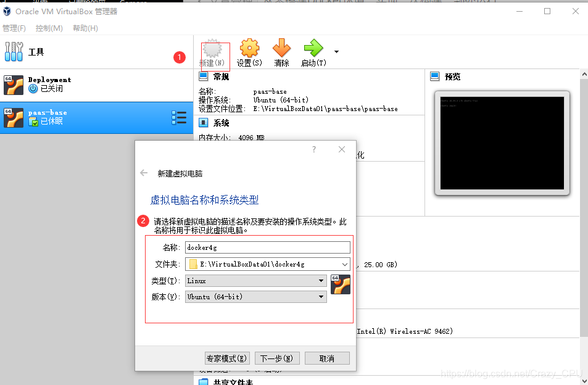Click the Next 下一步(N) button
This screenshot has width=588, height=385.
[277, 358]
